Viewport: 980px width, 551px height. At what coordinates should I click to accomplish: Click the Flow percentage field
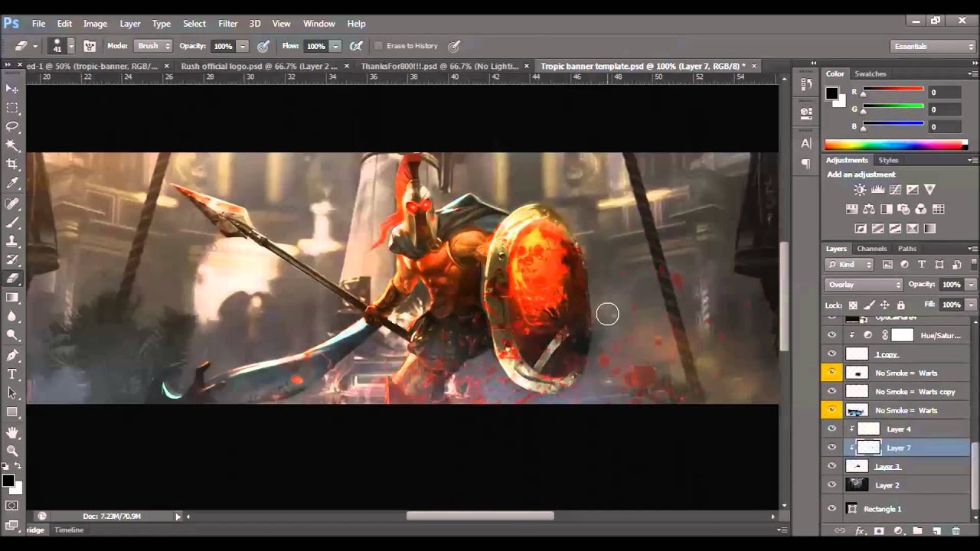click(x=315, y=47)
